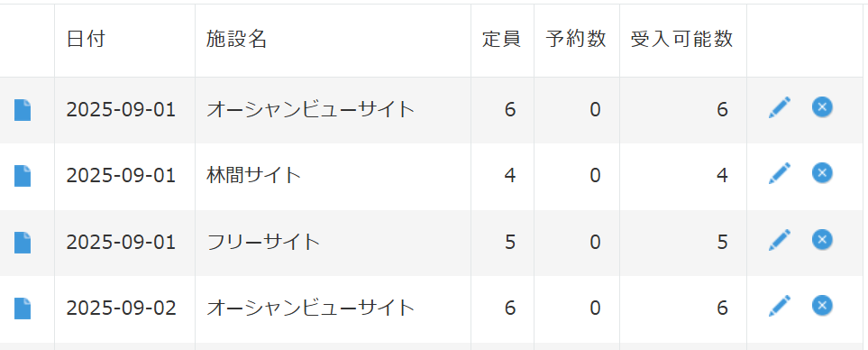Open document icon for フリーサイト row
The image size is (868, 350).
click(23, 242)
